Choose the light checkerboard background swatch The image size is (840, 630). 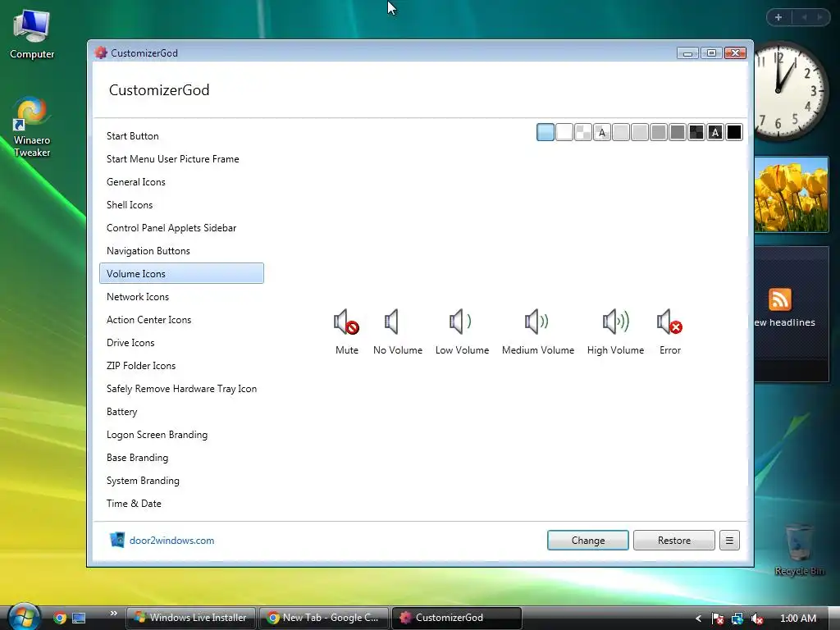pos(583,132)
